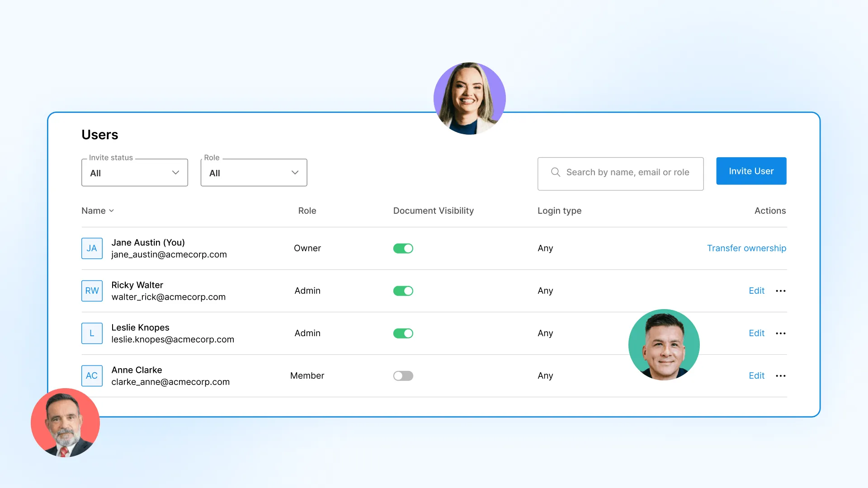Viewport: 868px width, 488px height.
Task: Click the JA avatar badge for Jane Austin
Action: point(92,248)
